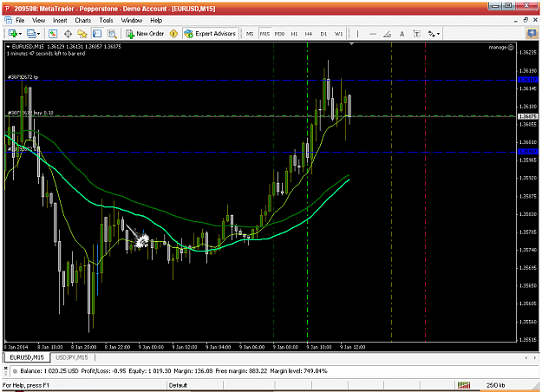
Task: Open the File menu
Action: (x=20, y=21)
